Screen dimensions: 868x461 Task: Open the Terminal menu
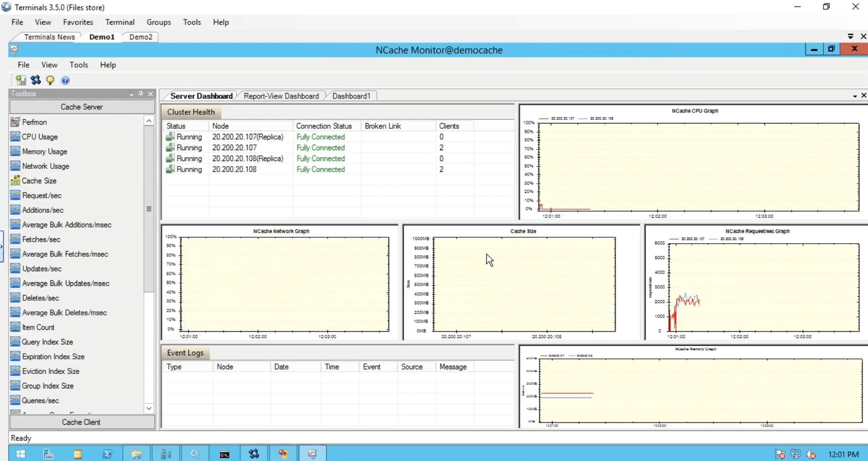click(x=120, y=22)
